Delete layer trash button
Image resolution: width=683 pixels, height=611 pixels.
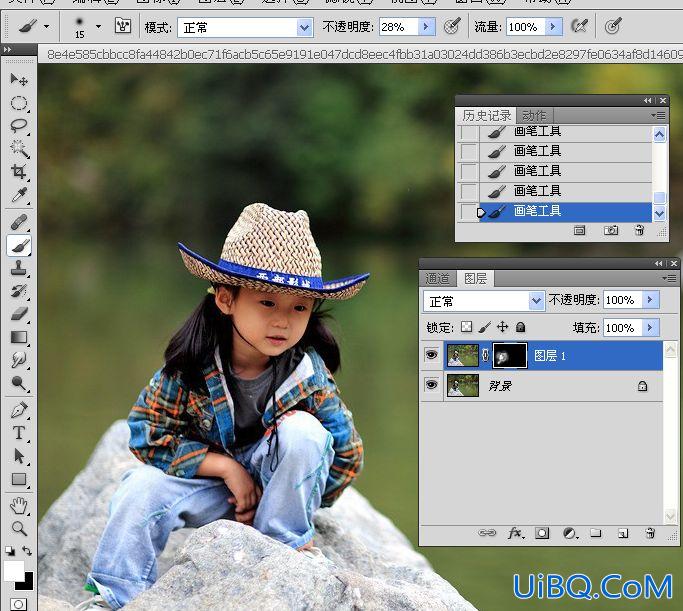(650, 533)
